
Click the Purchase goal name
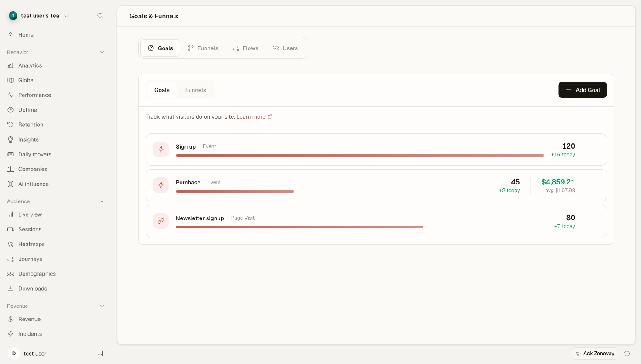(x=188, y=182)
